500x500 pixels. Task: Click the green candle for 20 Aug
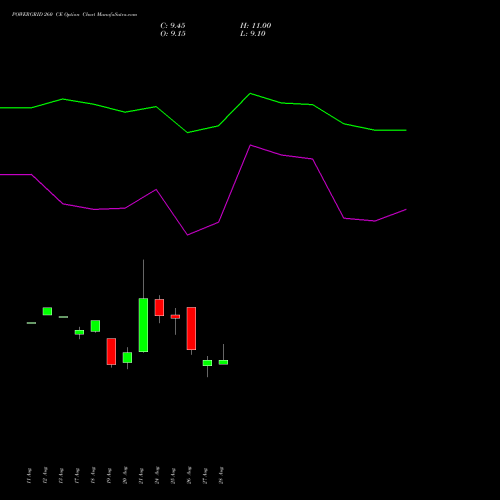[x=127, y=357]
